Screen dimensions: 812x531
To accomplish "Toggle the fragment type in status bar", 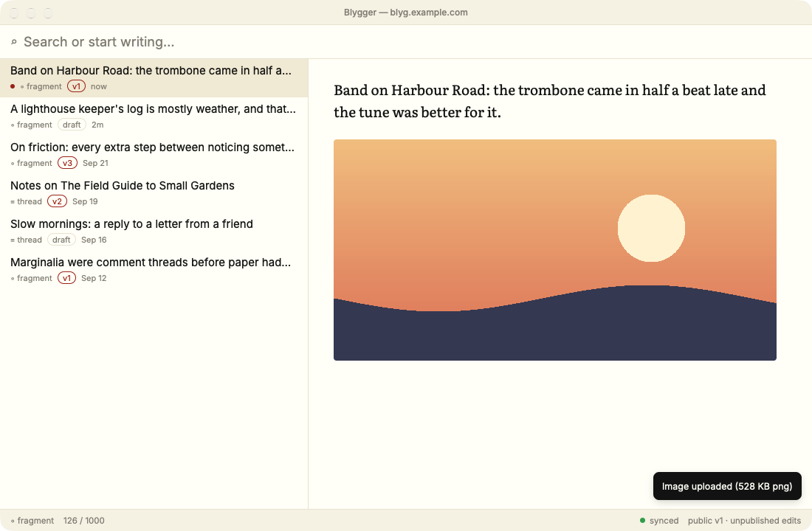I will point(32,521).
